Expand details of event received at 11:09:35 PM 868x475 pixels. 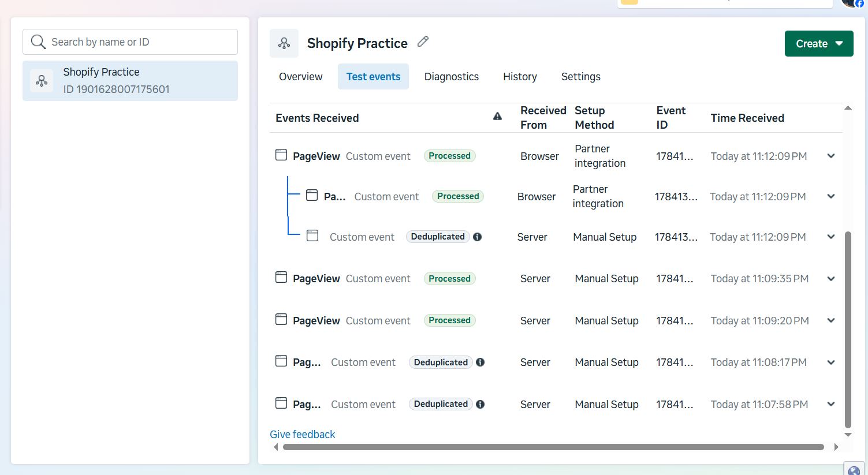[831, 279]
